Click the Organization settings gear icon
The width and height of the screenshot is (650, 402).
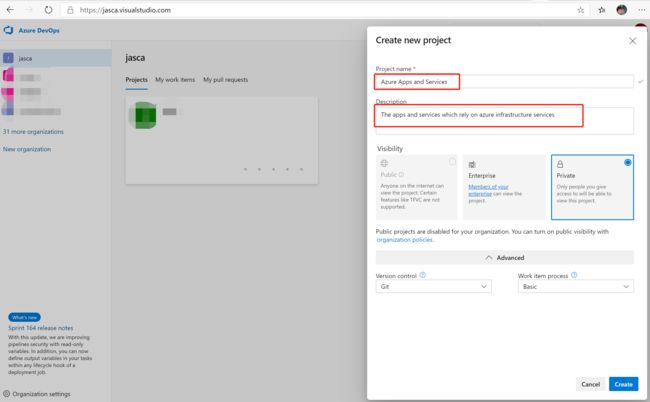(6, 394)
